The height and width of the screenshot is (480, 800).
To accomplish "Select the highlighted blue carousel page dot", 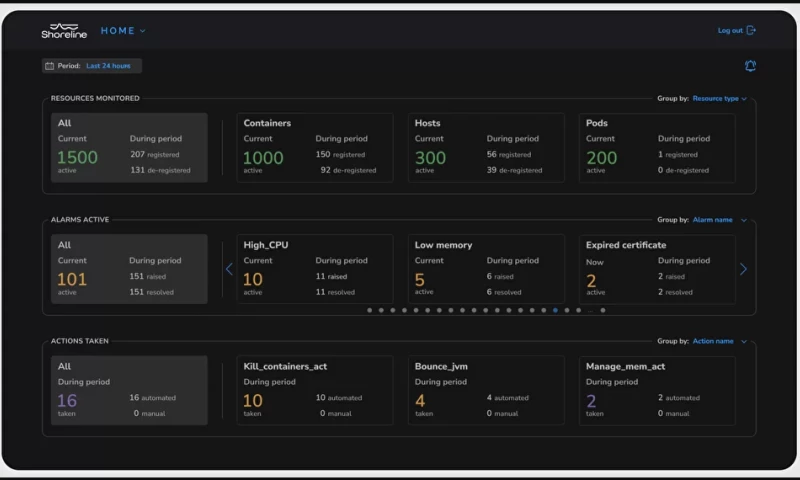I will tap(555, 310).
